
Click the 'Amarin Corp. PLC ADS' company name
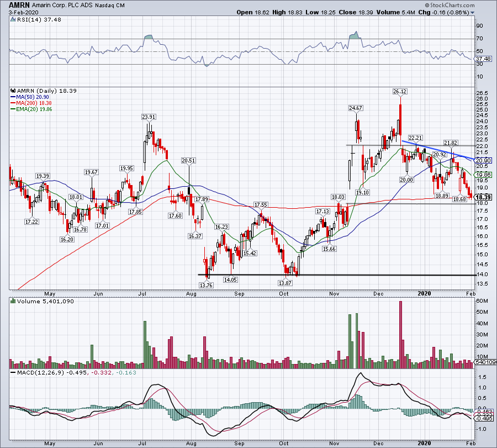[62, 6]
